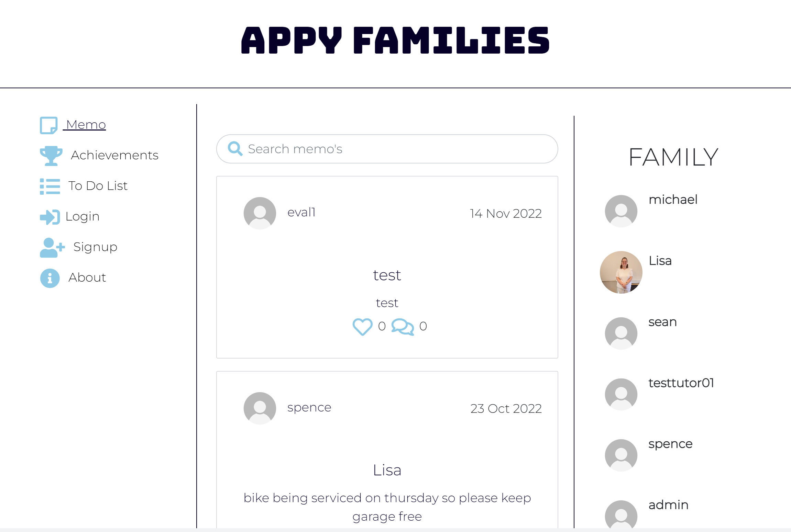Open comments on the test memo
791x532 pixels.
403,327
